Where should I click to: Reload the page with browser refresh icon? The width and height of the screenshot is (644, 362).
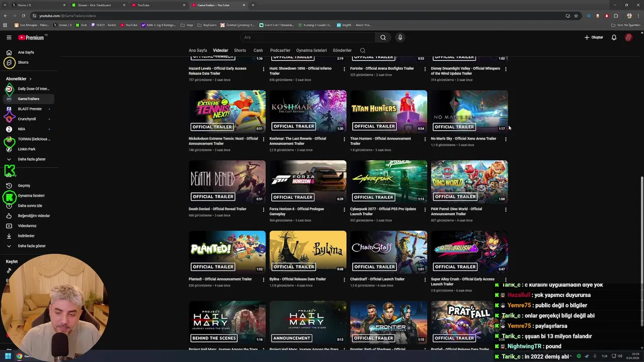(x=23, y=16)
